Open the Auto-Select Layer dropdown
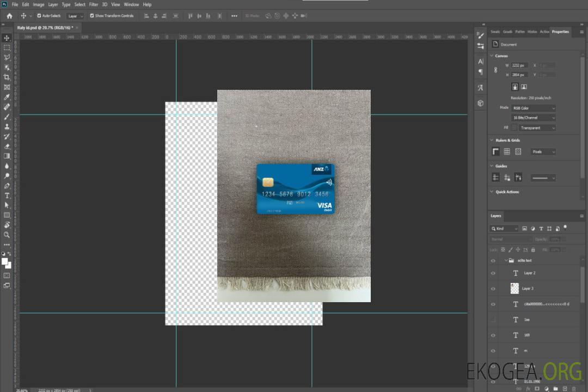The image size is (588, 392). [75, 16]
